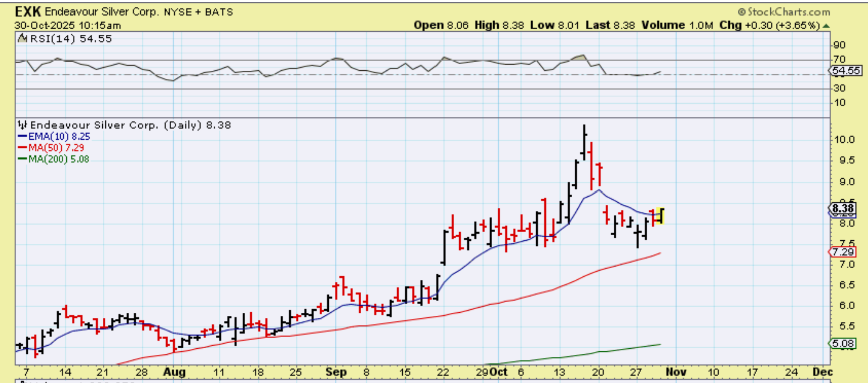
Task: Click the 54.55 RSI value tag on the axis
Action: point(846,71)
